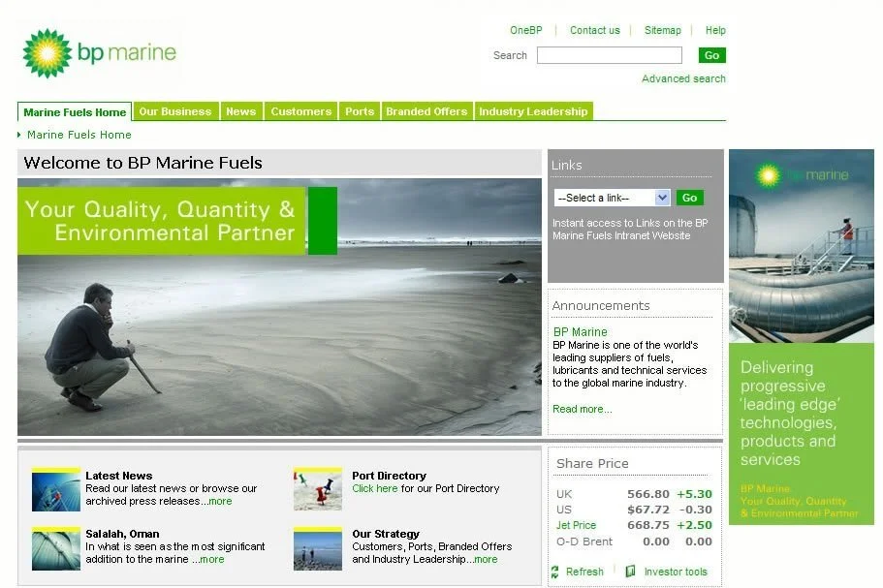The image size is (883, 588).
Task: Click the Refresh icon in Share Price
Action: 554,572
